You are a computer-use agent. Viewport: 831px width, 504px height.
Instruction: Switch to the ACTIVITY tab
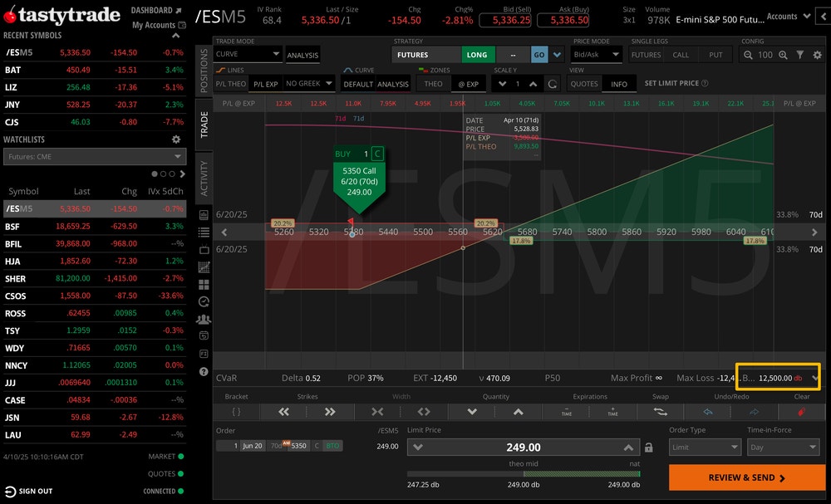pos(204,179)
